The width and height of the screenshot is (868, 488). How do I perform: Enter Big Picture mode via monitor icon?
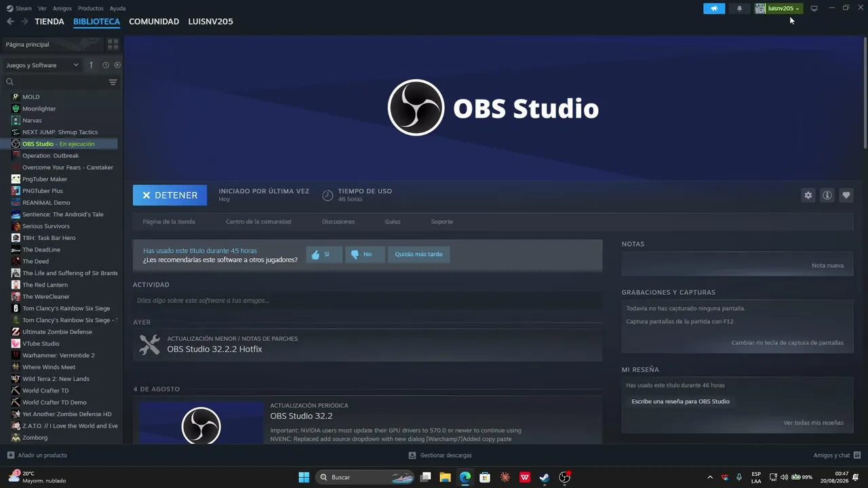[814, 8]
